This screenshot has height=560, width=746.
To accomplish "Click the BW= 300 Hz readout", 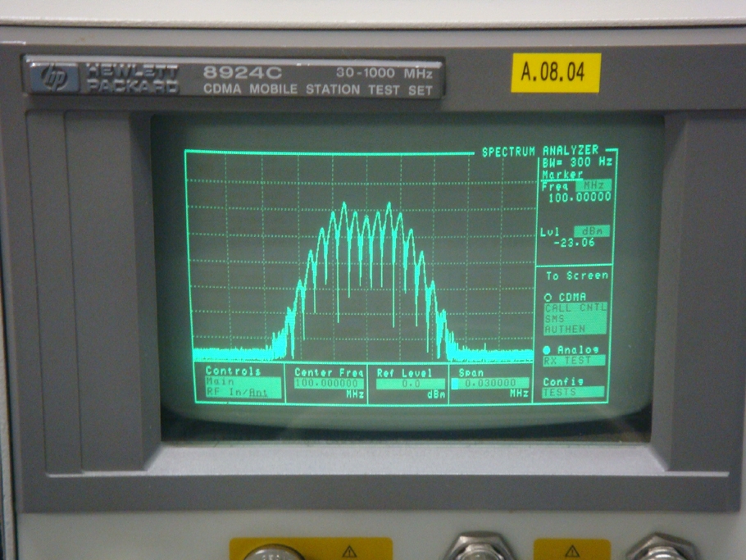I will pyautogui.click(x=577, y=162).
